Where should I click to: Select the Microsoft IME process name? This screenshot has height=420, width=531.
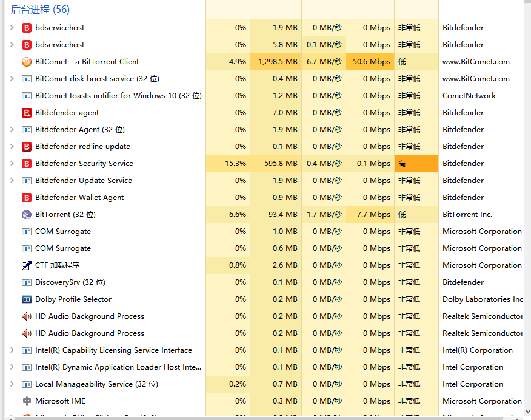point(60,401)
